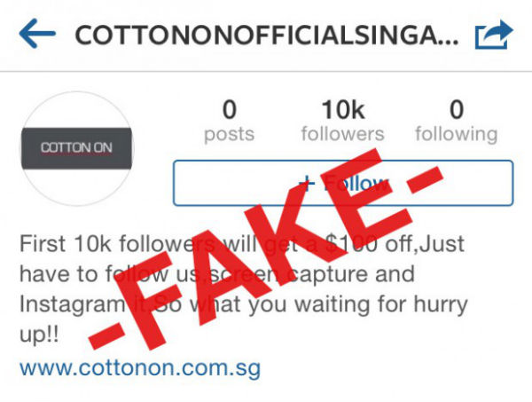Screen dimensions: 532x402
Task: View the 10k followers count
Action: click(x=342, y=110)
